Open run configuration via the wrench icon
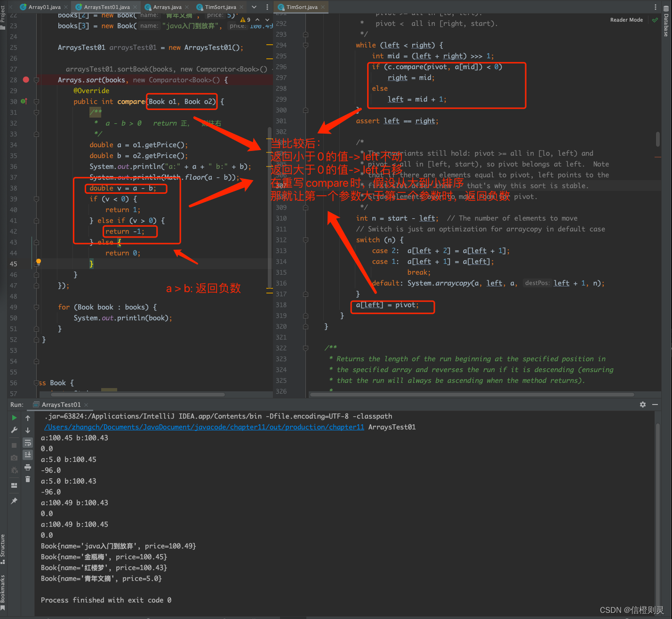The width and height of the screenshot is (672, 619). tap(14, 430)
